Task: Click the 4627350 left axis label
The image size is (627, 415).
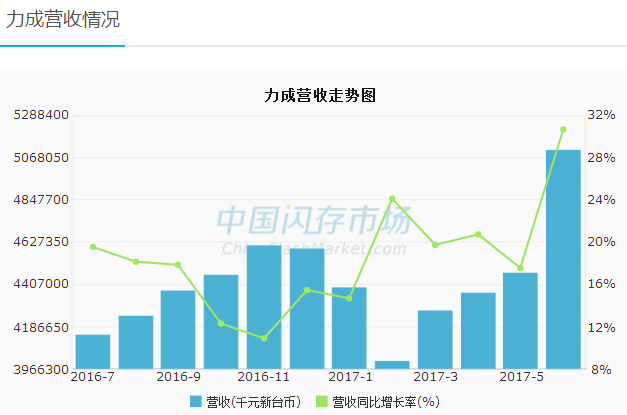Action: 41,242
